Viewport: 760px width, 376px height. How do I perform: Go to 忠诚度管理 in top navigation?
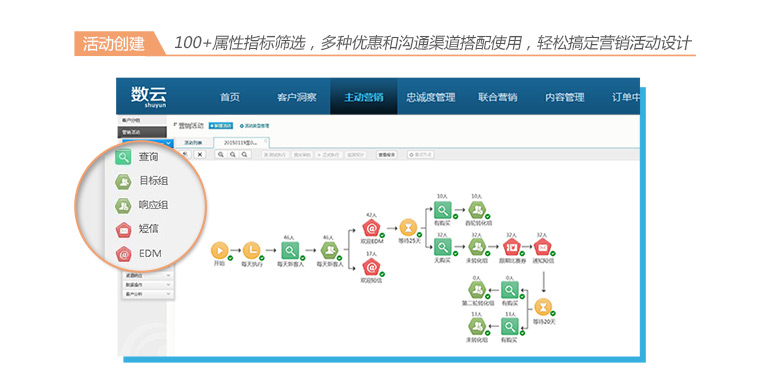point(431,97)
